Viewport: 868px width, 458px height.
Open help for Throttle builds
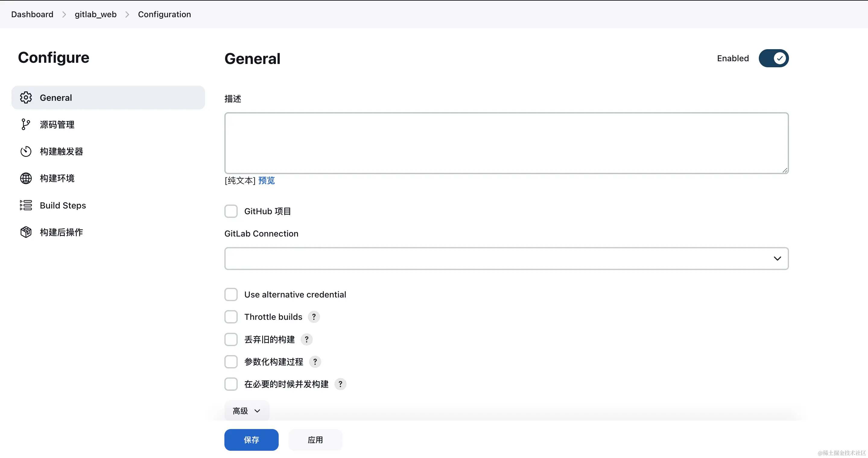(314, 317)
